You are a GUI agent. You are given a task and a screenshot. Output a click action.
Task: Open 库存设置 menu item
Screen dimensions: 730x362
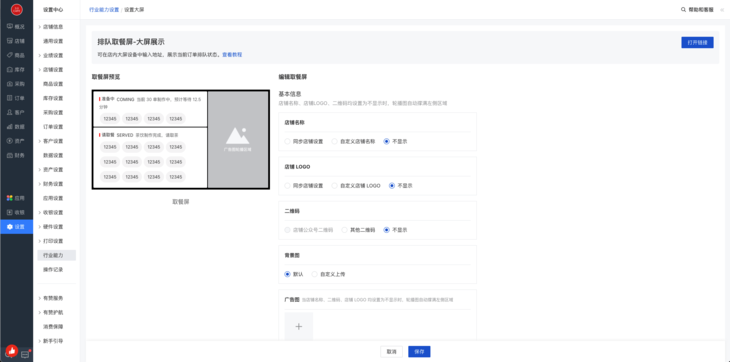[53, 98]
